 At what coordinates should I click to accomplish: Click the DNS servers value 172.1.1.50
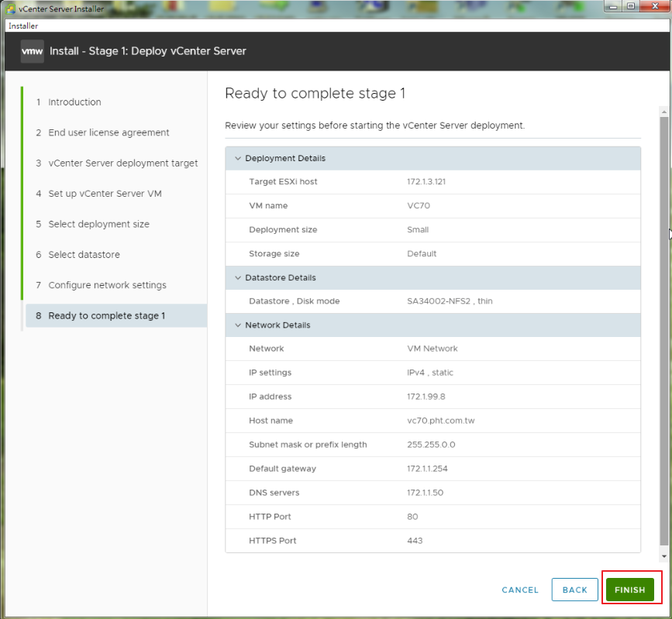click(x=425, y=493)
